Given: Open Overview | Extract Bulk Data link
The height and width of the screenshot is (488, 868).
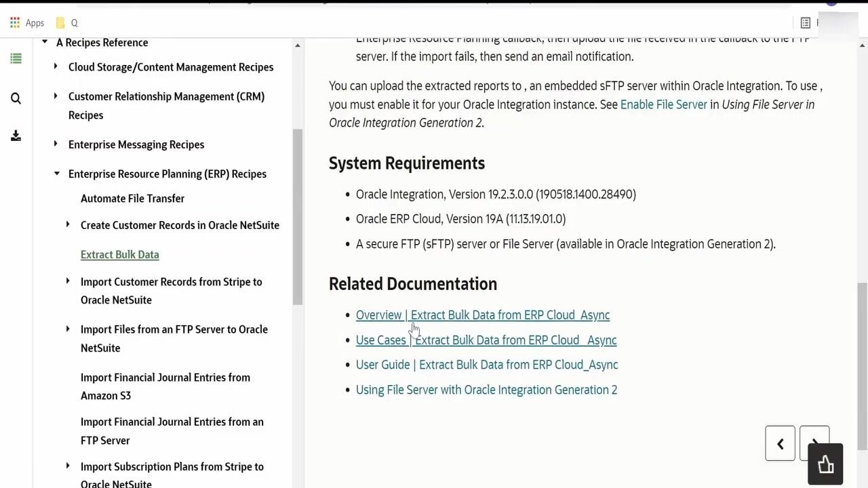Looking at the screenshot, I should [x=483, y=315].
